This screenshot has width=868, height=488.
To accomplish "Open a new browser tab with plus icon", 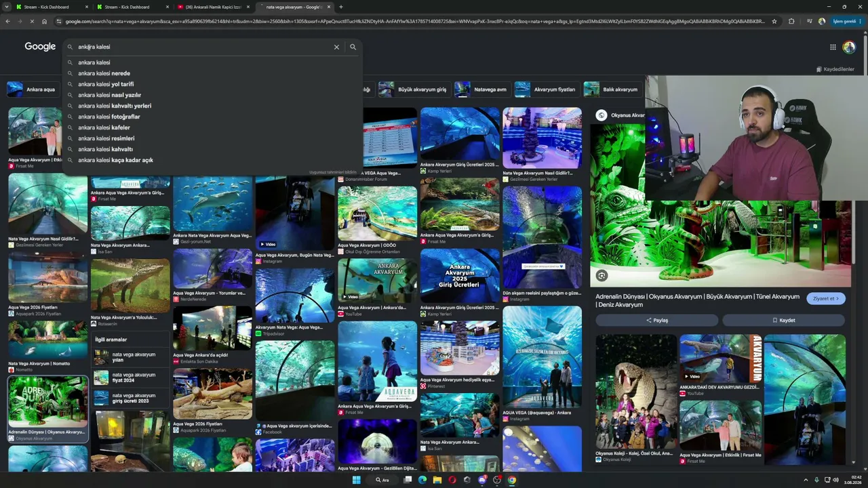I will coord(340,7).
